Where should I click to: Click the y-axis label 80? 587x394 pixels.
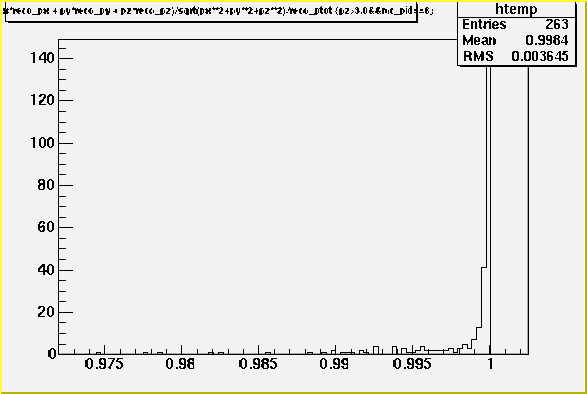pyautogui.click(x=46, y=185)
